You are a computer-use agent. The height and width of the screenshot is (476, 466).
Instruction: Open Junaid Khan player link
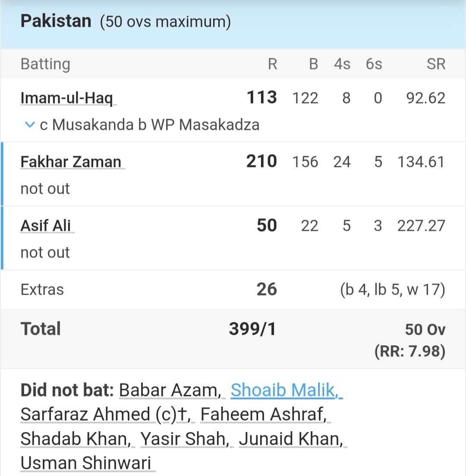(x=291, y=439)
